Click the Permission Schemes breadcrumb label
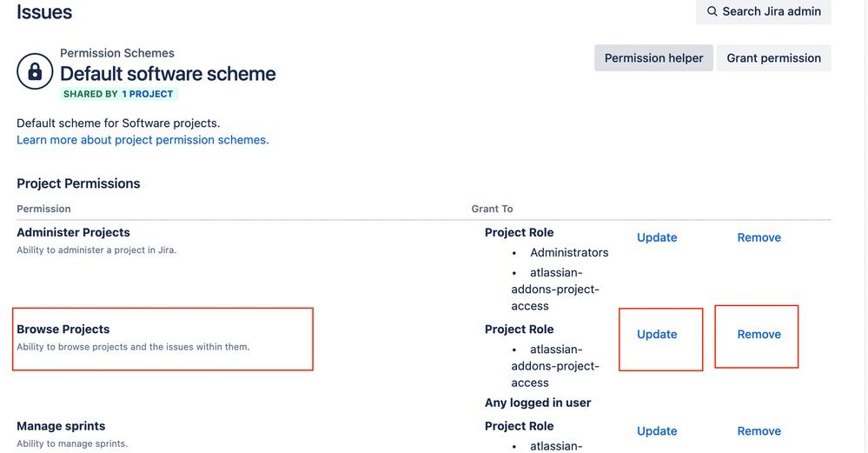Image resolution: width=868 pixels, height=453 pixels. pos(117,54)
